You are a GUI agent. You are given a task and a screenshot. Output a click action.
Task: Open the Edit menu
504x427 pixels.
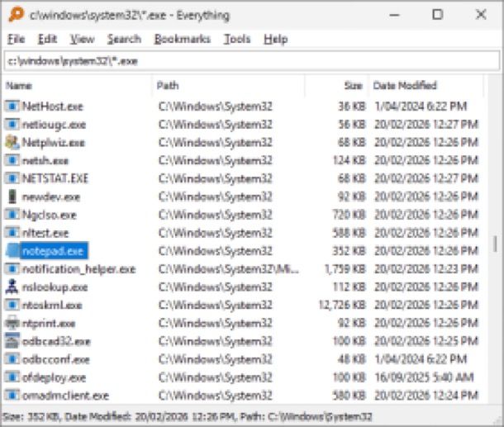point(47,39)
